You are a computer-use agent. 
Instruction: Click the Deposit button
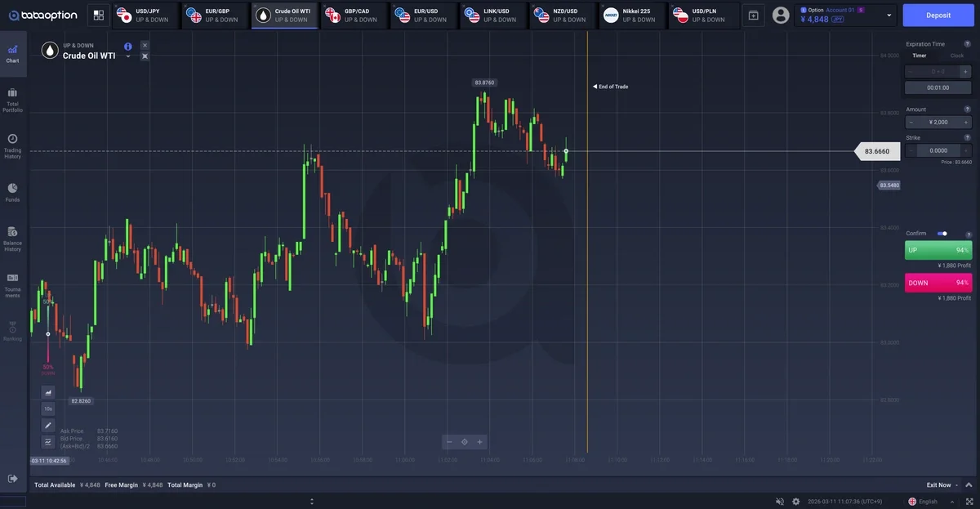coord(938,15)
